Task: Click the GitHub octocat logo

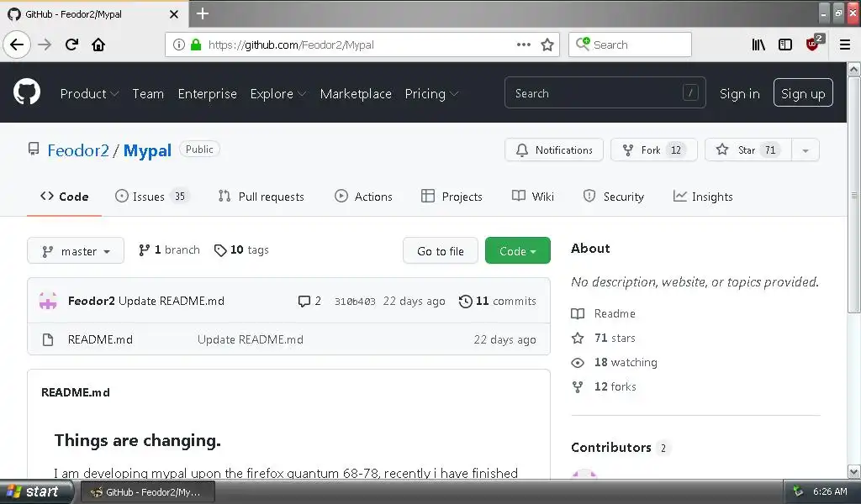Action: (x=27, y=92)
